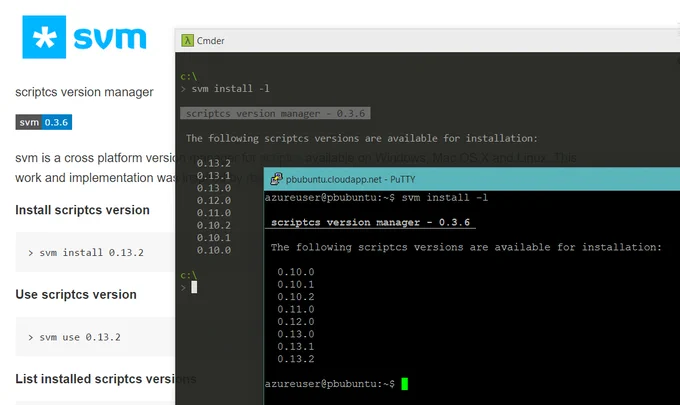
Task: Click version 0.12.0 in the PuTTY list
Action: [x=296, y=322]
